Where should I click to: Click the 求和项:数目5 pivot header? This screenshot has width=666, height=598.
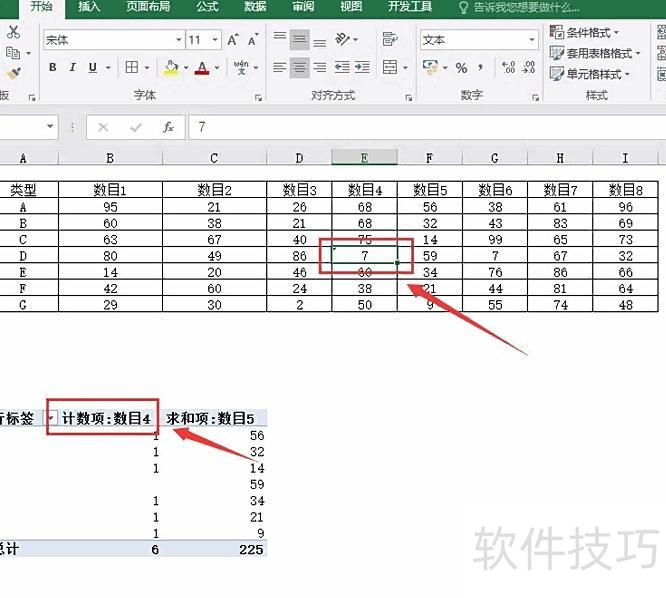click(210, 418)
